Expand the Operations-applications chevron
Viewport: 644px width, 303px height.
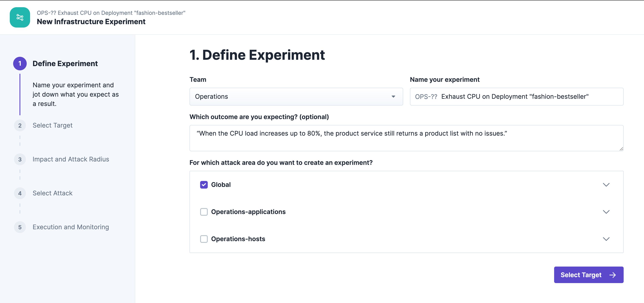[606, 212]
